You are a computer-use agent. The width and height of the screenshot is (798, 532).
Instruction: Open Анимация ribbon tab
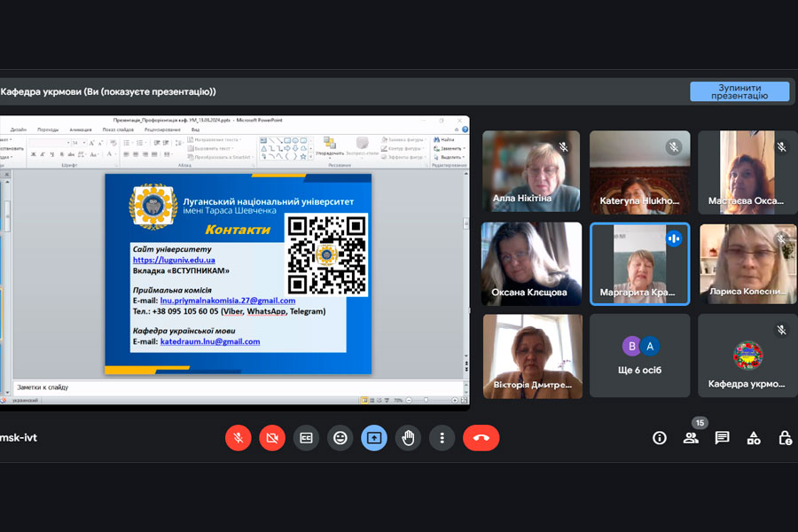pyautogui.click(x=81, y=129)
